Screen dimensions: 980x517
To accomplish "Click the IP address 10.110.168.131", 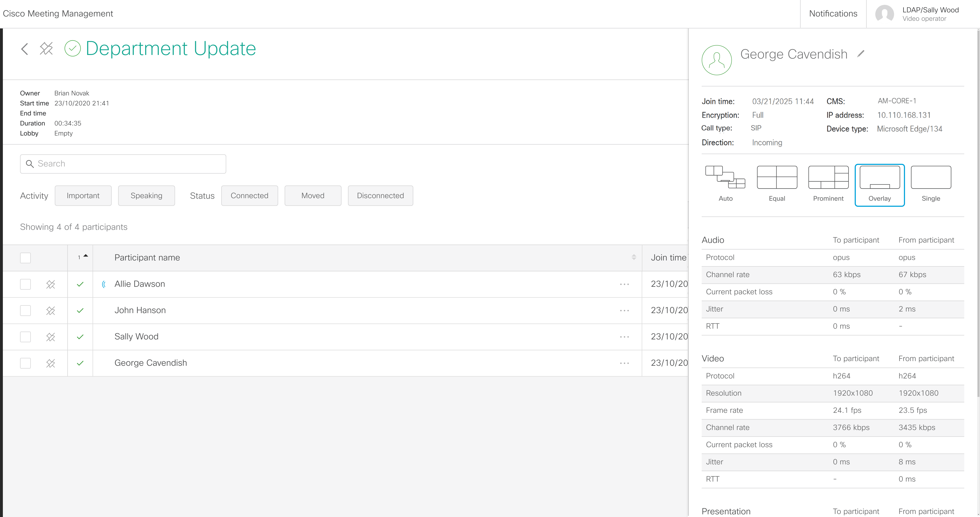I will pos(904,115).
